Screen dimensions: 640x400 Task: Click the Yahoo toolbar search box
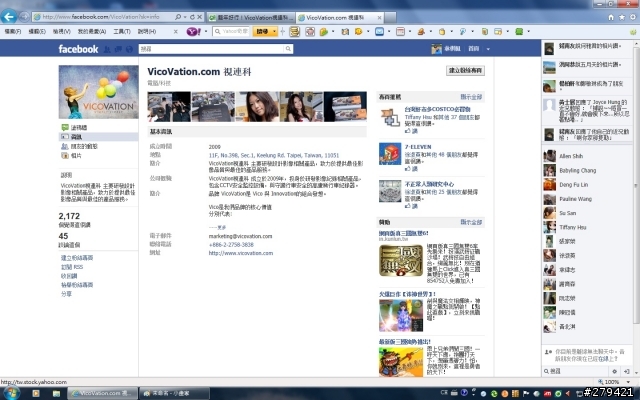tap(231, 31)
